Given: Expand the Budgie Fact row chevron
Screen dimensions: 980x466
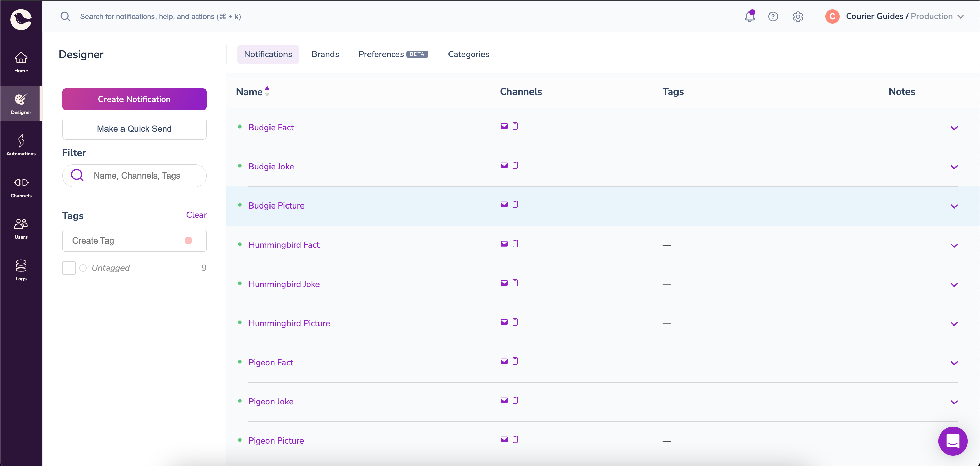Looking at the screenshot, I should 954,128.
